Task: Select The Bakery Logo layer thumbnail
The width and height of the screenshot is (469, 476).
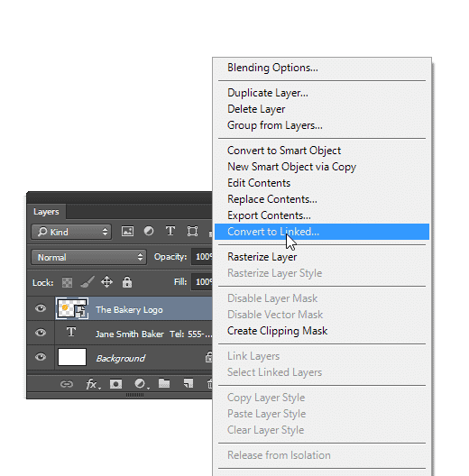Action: click(x=72, y=308)
